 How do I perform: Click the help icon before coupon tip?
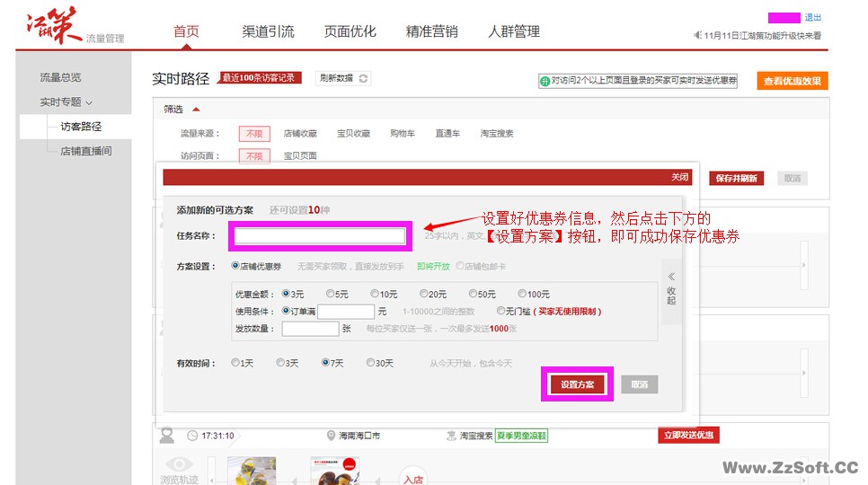(545, 82)
